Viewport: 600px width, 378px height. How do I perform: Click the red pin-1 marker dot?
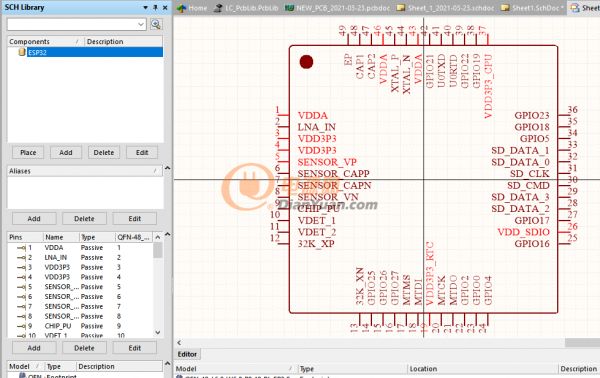tap(306, 62)
